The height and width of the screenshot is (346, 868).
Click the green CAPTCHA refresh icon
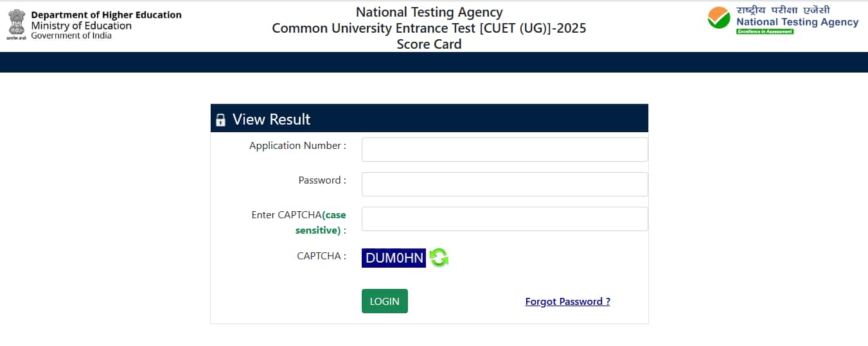tap(439, 258)
